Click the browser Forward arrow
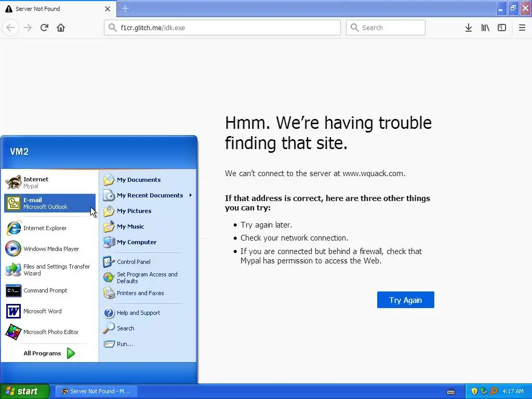This screenshot has width=532, height=399. click(28, 28)
